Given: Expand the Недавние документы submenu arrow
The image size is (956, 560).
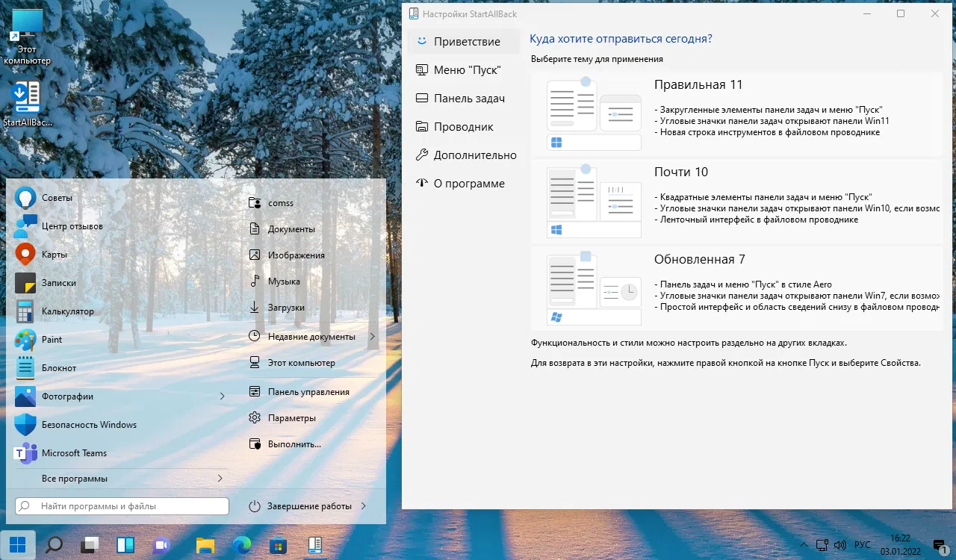Looking at the screenshot, I should click(x=372, y=337).
